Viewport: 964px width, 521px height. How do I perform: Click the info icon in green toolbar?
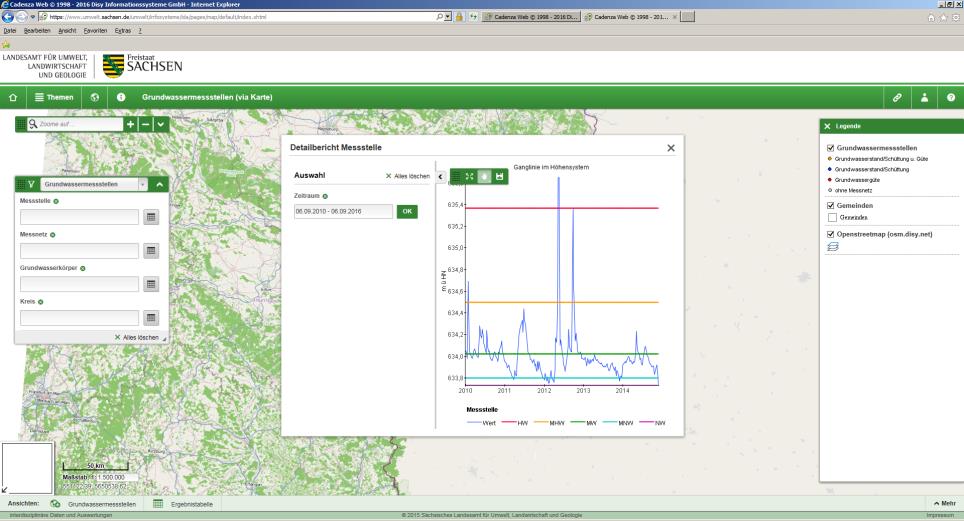(x=121, y=96)
